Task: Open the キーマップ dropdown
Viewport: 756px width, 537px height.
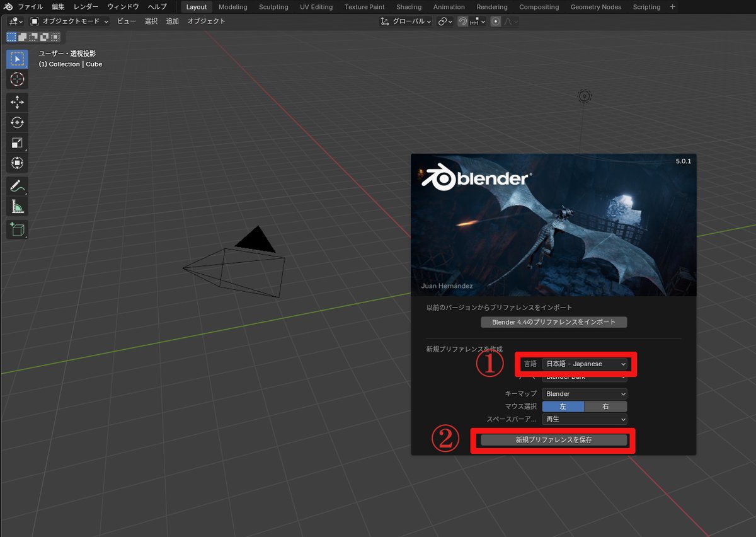Action: tap(585, 394)
